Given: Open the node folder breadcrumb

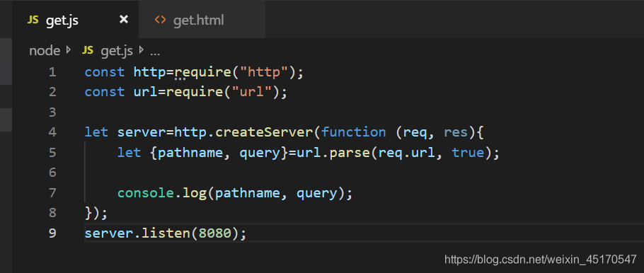Looking at the screenshot, I should coord(45,51).
